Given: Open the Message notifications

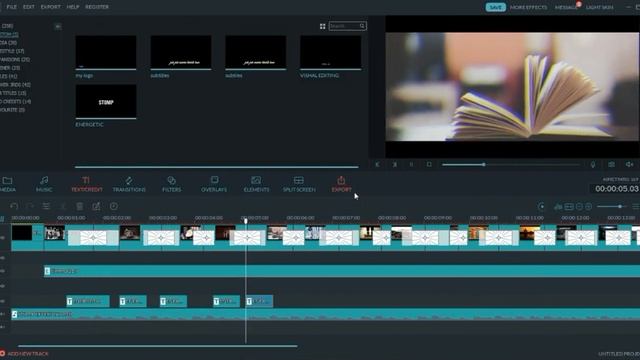Looking at the screenshot, I should click(567, 7).
